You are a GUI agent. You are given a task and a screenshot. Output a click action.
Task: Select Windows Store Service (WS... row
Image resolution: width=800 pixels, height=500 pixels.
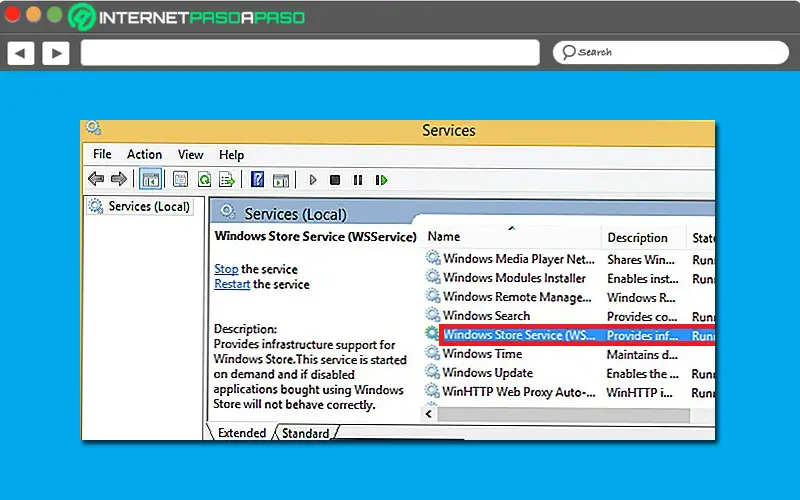[569, 335]
